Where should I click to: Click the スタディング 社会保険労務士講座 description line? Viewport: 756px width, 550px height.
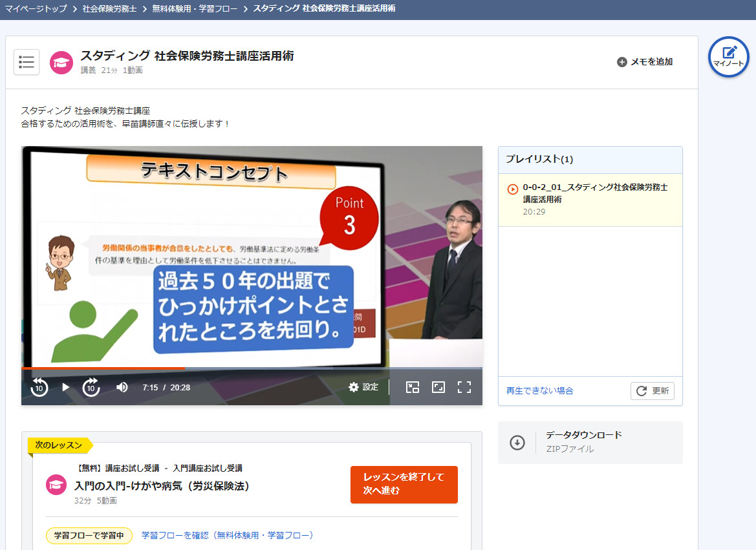coord(85,111)
